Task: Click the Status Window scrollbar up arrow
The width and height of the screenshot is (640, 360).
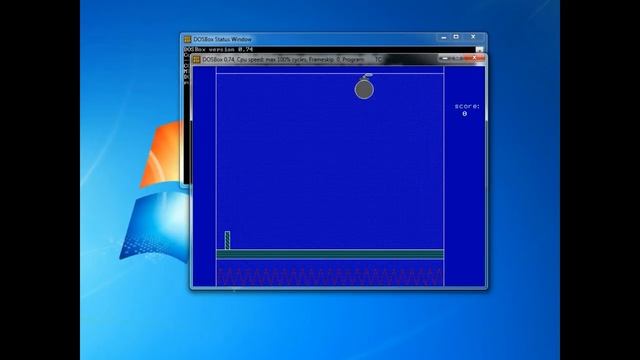Action: (x=480, y=50)
